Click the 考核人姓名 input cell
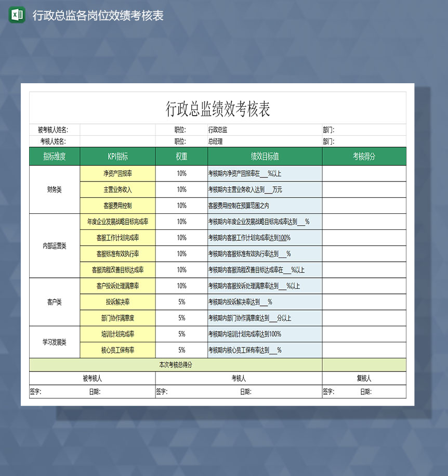The width and height of the screenshot is (448, 476). pos(117,141)
